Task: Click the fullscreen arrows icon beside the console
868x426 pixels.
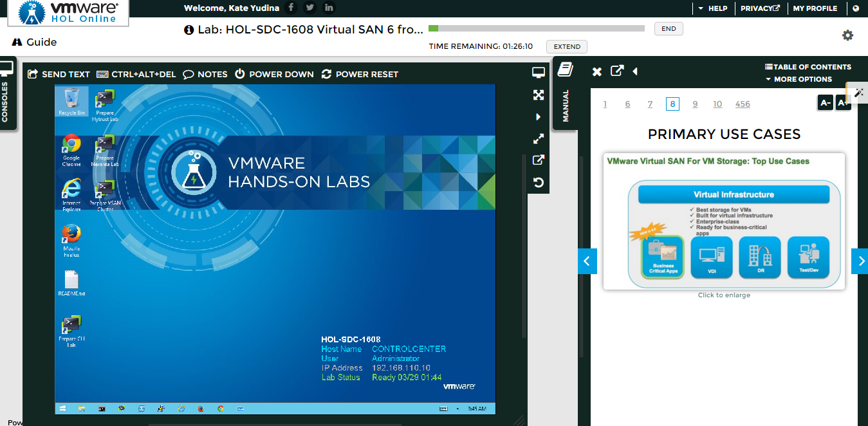Action: (x=539, y=95)
